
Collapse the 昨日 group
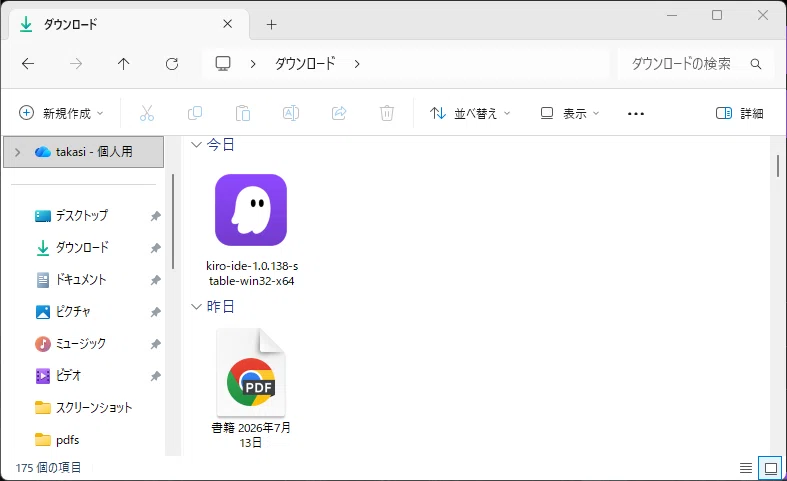196,306
